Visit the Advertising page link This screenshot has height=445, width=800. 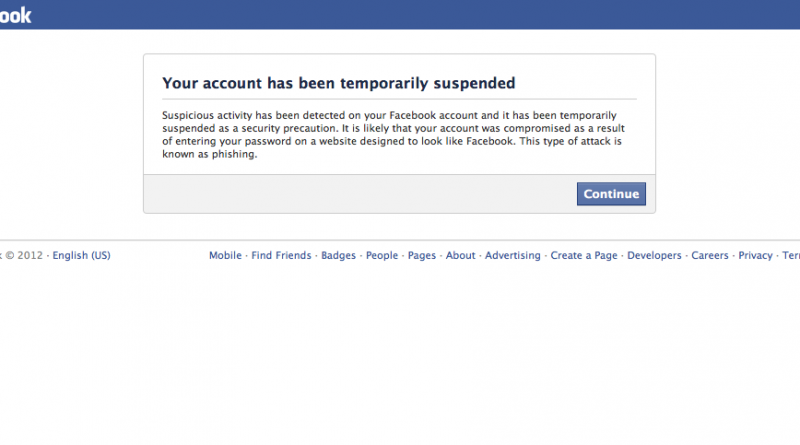513,256
